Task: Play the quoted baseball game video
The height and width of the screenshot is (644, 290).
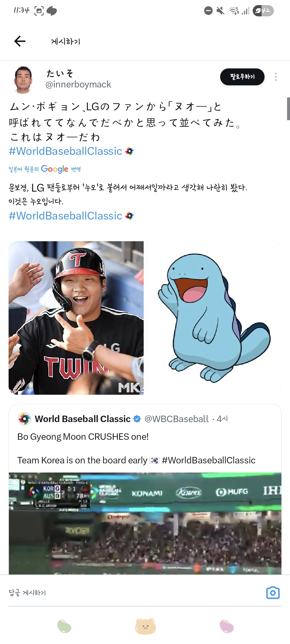Action: 145,523
